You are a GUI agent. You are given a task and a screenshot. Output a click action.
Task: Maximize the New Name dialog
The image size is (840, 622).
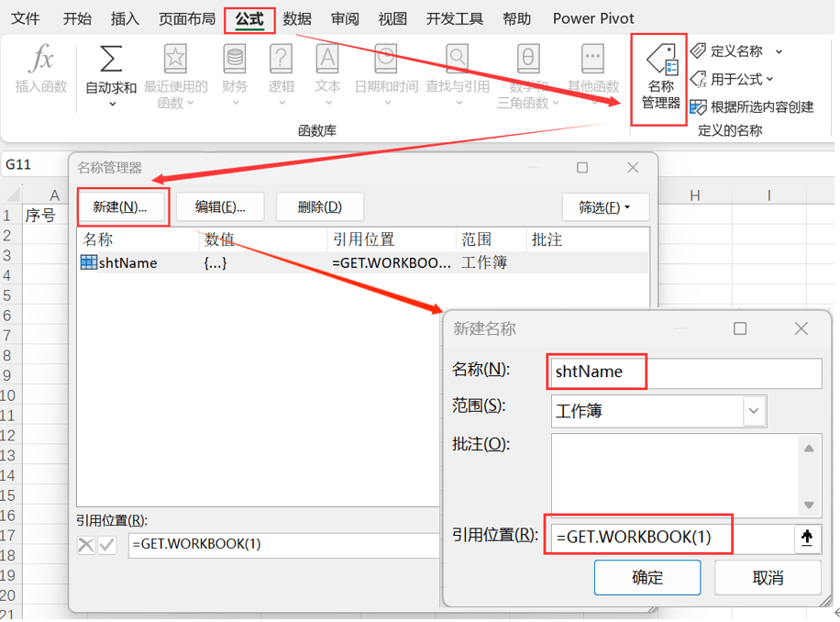(x=740, y=328)
